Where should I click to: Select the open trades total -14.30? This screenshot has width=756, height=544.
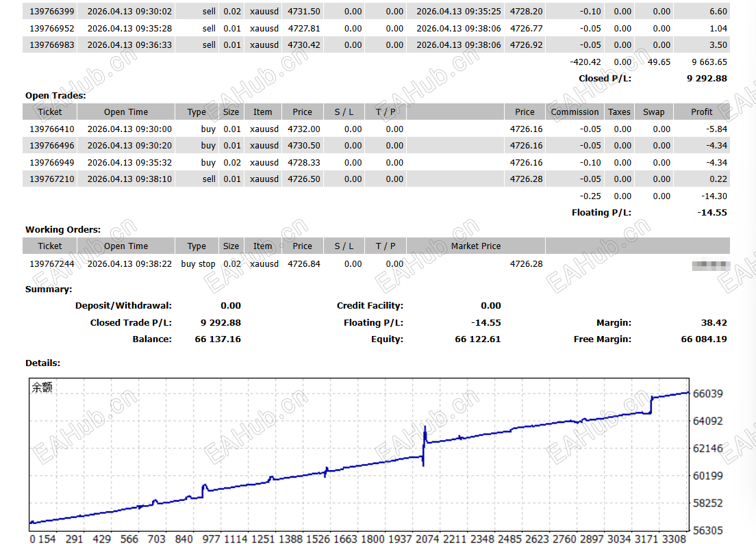714,196
